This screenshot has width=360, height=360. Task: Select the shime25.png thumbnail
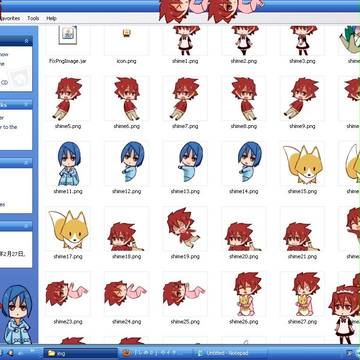tap(184, 293)
